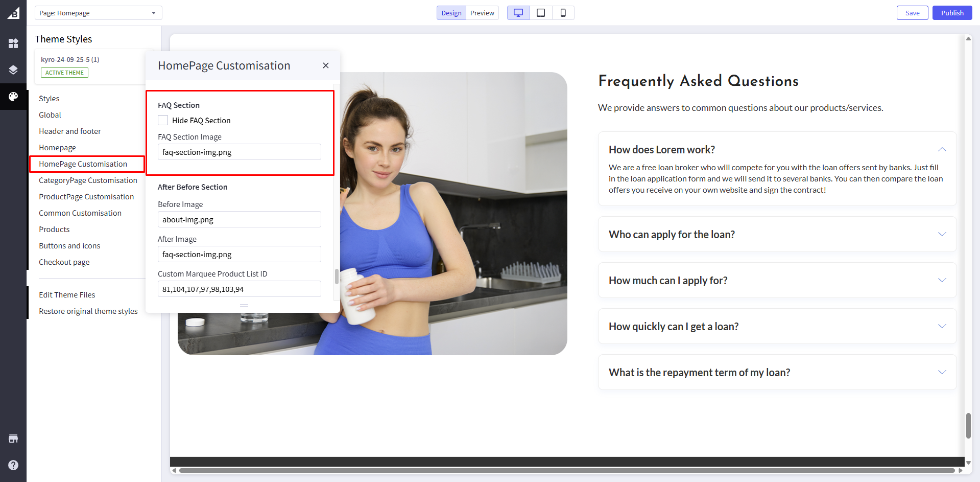Click the BigCommerce logo icon
Image resolution: width=980 pixels, height=482 pixels.
(x=13, y=13)
